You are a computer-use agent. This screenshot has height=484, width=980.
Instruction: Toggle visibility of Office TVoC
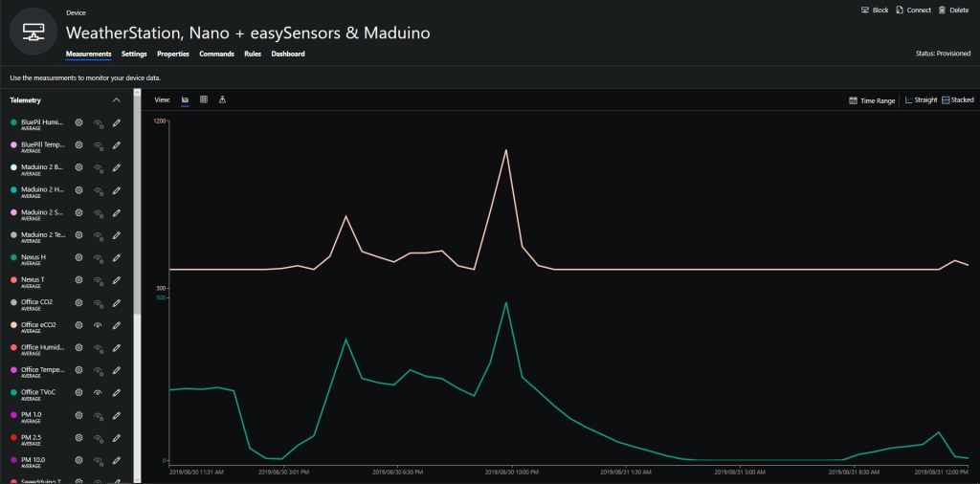98,393
